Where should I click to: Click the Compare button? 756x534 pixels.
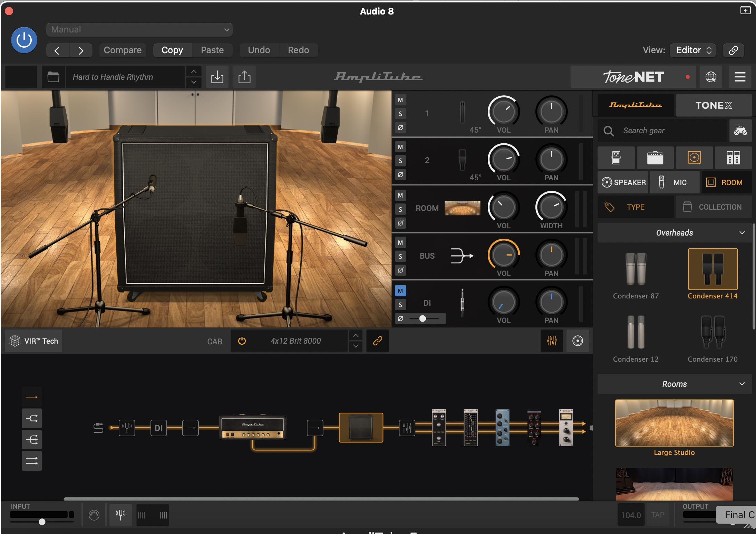123,50
